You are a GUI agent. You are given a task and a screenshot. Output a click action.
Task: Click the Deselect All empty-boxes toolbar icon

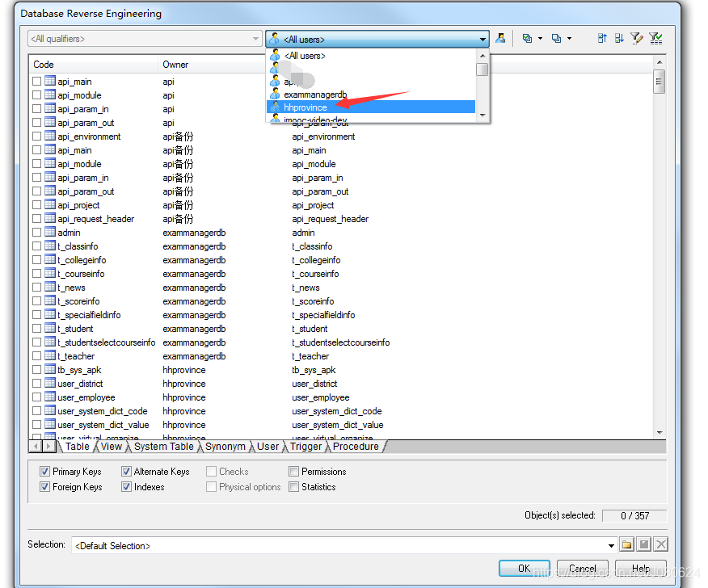pyautogui.click(x=556, y=38)
